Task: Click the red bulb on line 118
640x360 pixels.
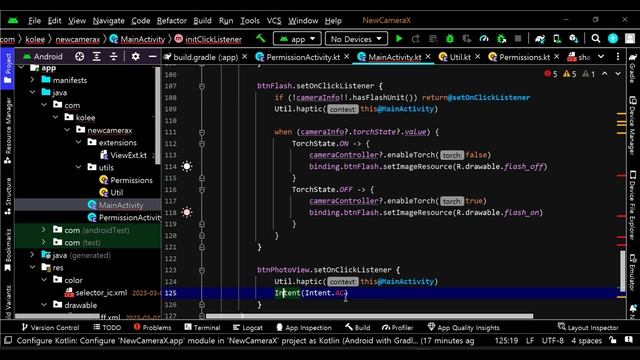Action: (x=187, y=212)
